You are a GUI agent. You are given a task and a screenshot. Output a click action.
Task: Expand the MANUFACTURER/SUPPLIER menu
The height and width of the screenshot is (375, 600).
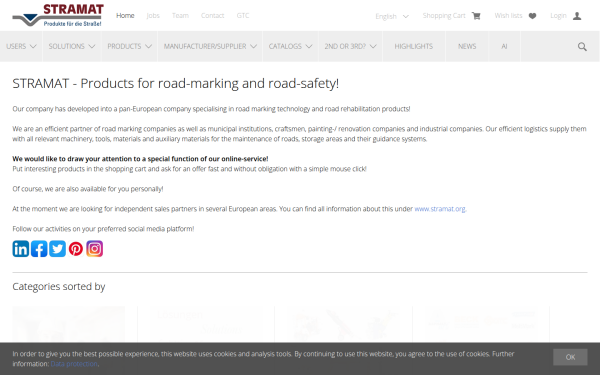(210, 46)
